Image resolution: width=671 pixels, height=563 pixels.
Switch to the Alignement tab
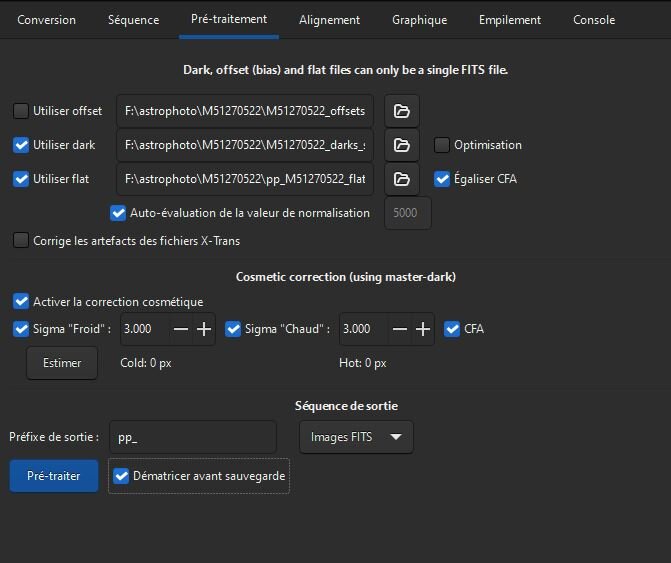click(329, 20)
